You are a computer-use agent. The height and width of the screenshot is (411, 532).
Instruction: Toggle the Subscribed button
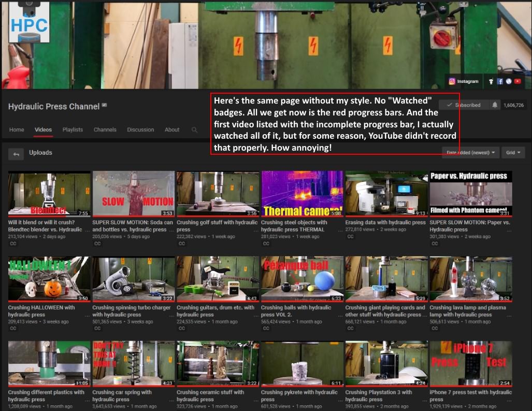(x=464, y=105)
